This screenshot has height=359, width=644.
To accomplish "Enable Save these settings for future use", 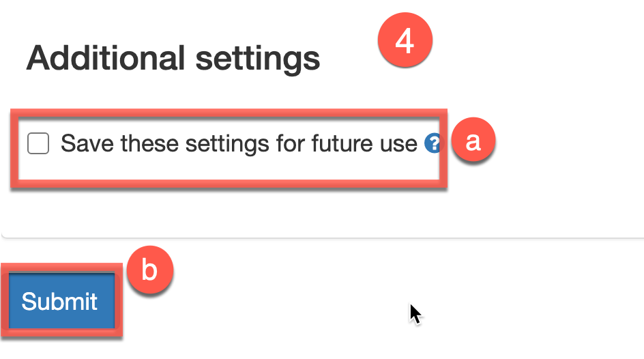I will tap(38, 144).
